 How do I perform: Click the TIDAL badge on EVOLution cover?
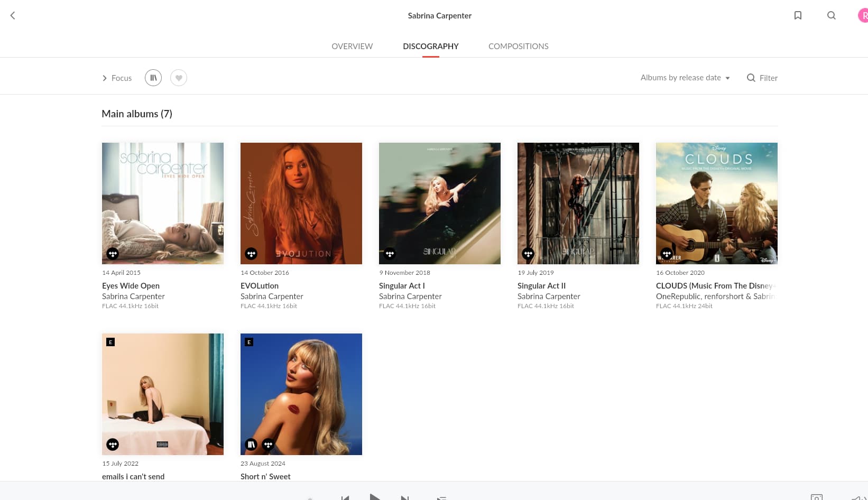click(x=251, y=254)
